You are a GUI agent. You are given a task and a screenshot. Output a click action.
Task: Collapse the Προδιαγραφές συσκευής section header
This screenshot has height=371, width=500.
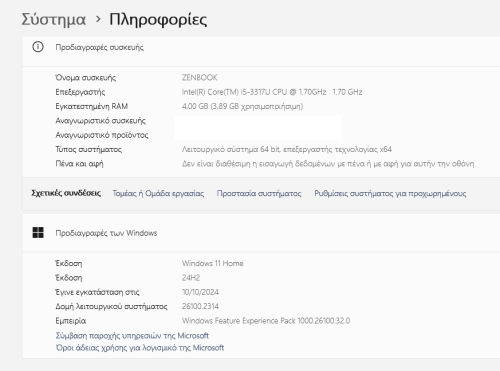coord(261,47)
